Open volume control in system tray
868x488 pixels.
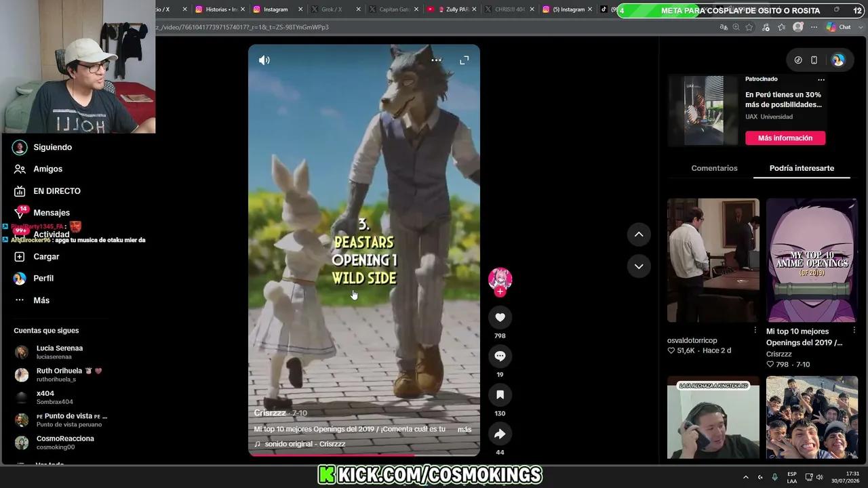[x=819, y=477]
